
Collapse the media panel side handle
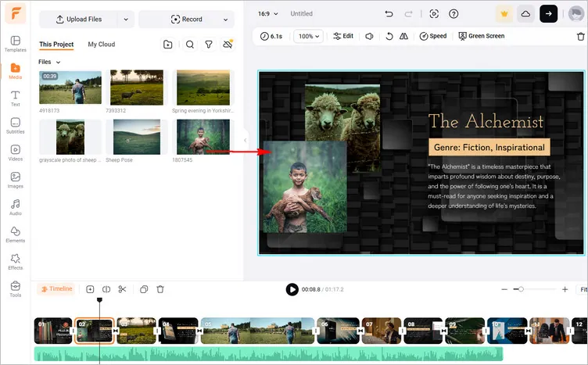(246, 141)
